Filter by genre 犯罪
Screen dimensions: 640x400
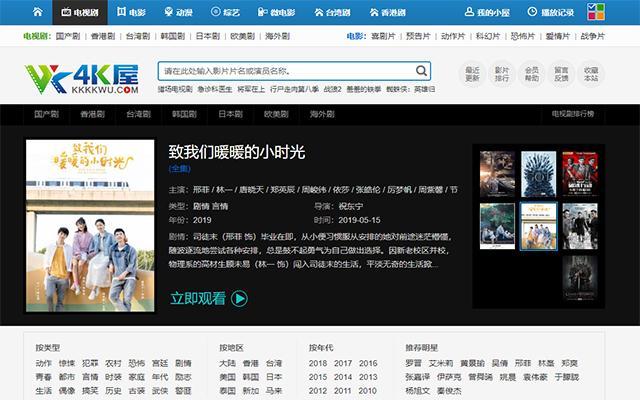coord(90,363)
